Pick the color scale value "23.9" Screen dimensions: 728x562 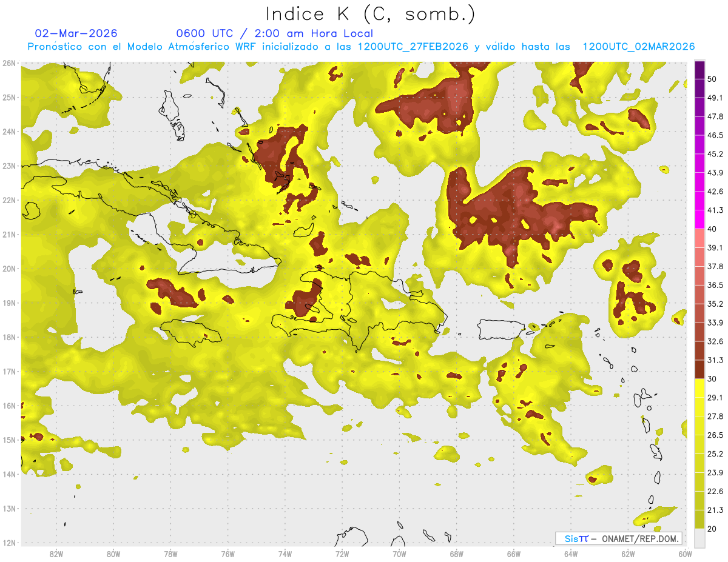tap(715, 473)
